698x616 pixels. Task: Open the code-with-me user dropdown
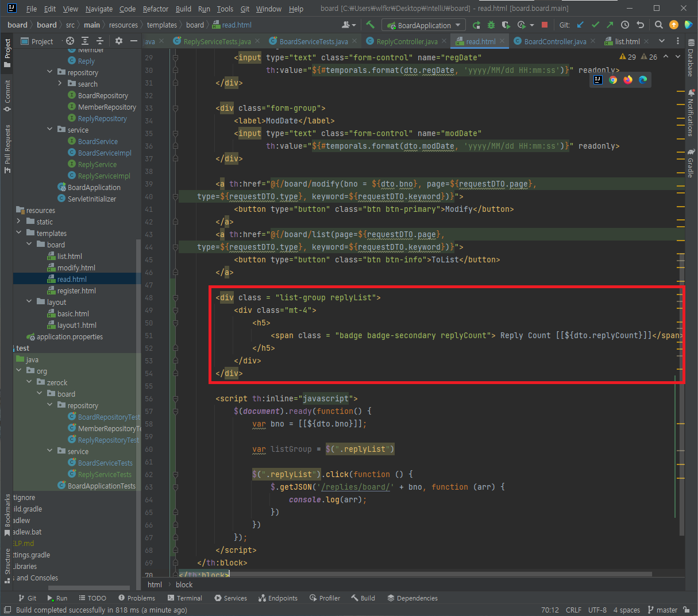coord(349,25)
